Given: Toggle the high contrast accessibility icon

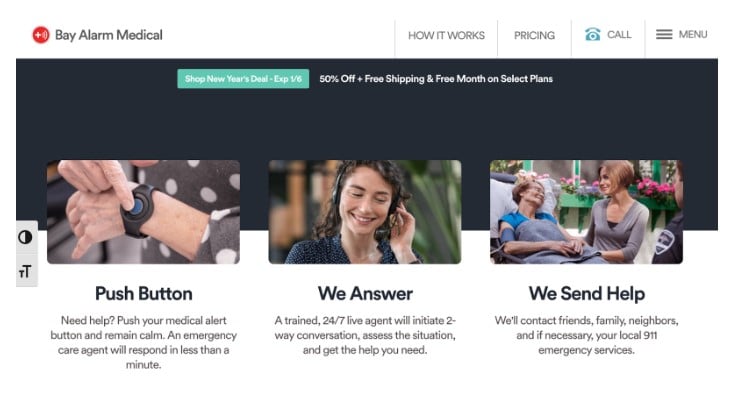Looking at the screenshot, I should coord(25,237).
